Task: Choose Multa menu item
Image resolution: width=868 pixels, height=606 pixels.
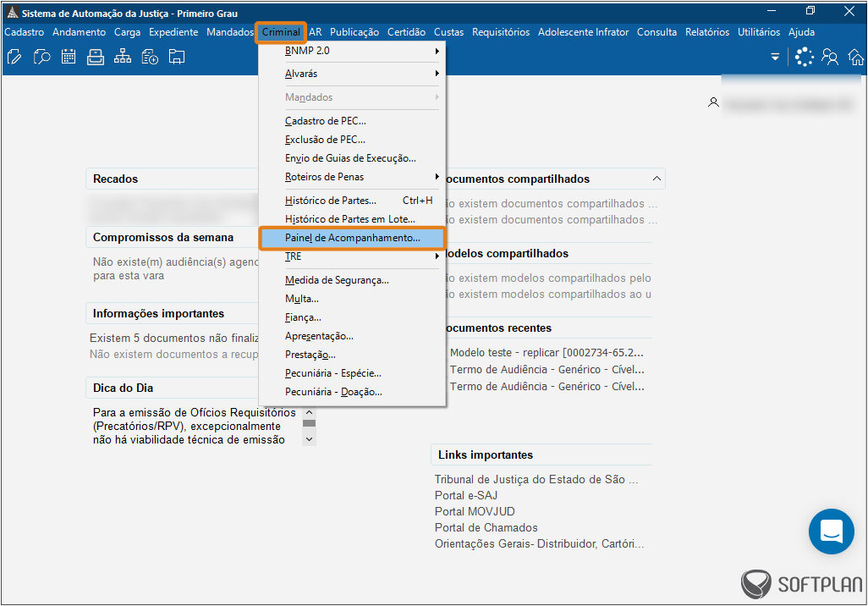Action: click(352, 299)
